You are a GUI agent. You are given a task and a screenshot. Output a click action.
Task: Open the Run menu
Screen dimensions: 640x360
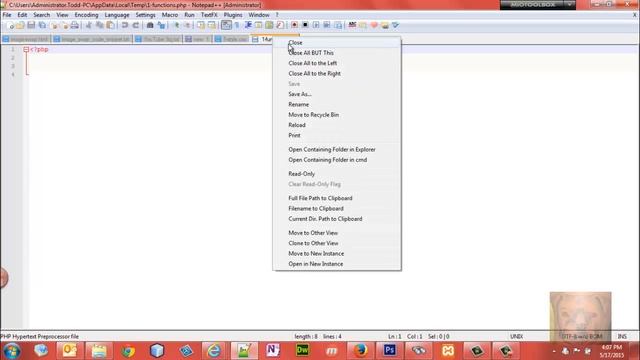(x=189, y=15)
